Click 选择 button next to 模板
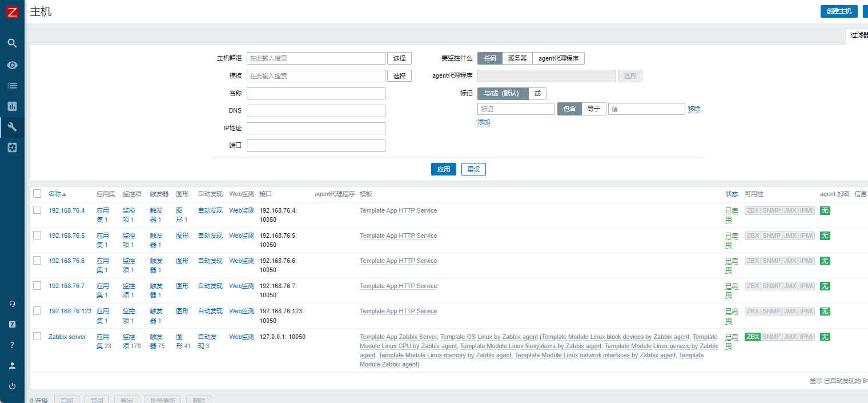This screenshot has width=868, height=403. 400,76
